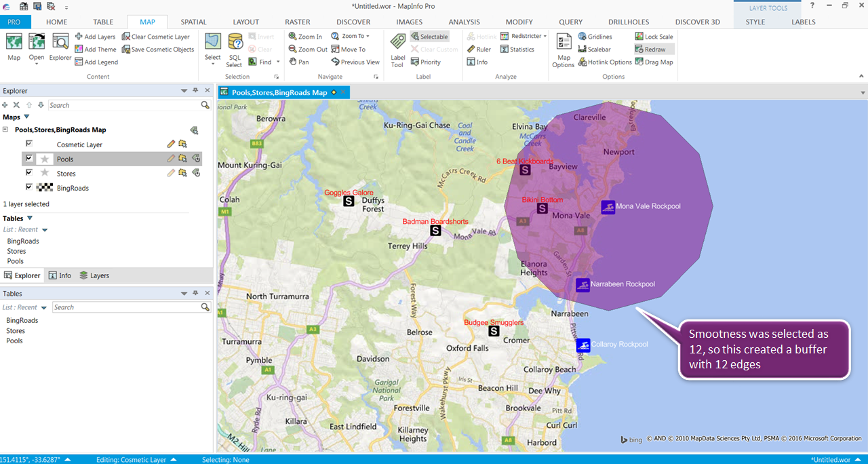Toggle the Selectable label option
Screen dimensions: 868x464
[x=429, y=37]
